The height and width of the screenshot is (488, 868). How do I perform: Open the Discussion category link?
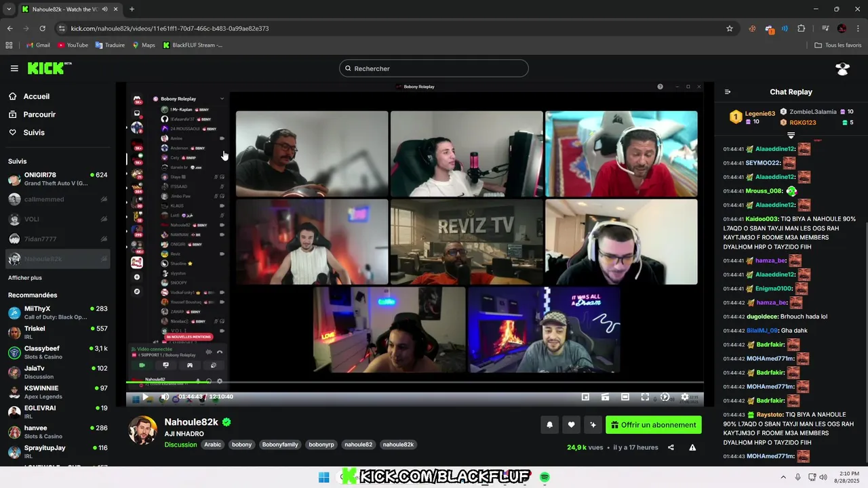pos(180,445)
